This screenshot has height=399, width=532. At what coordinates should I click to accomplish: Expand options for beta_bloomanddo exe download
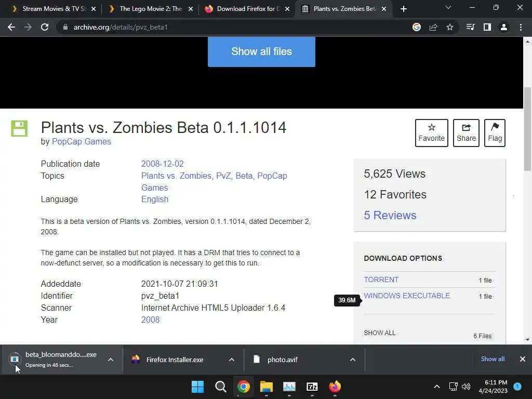pos(111,360)
